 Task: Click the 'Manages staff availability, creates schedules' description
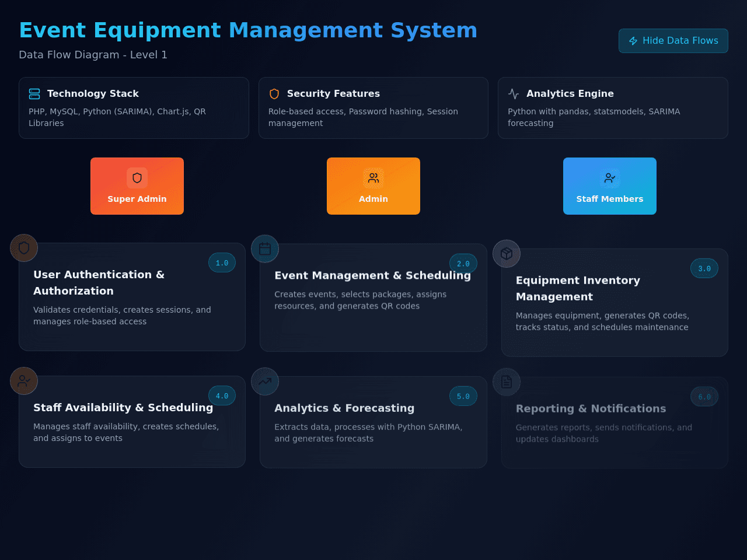pos(126,432)
